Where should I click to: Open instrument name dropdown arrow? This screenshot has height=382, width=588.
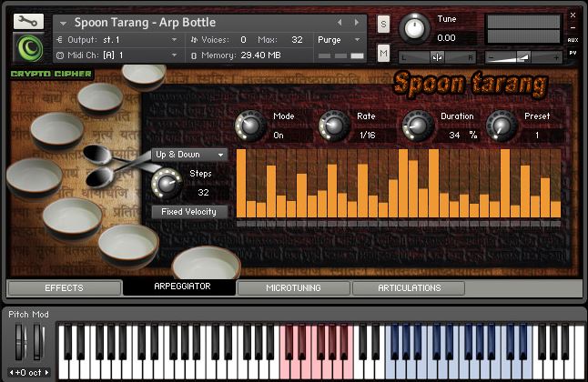(x=63, y=24)
